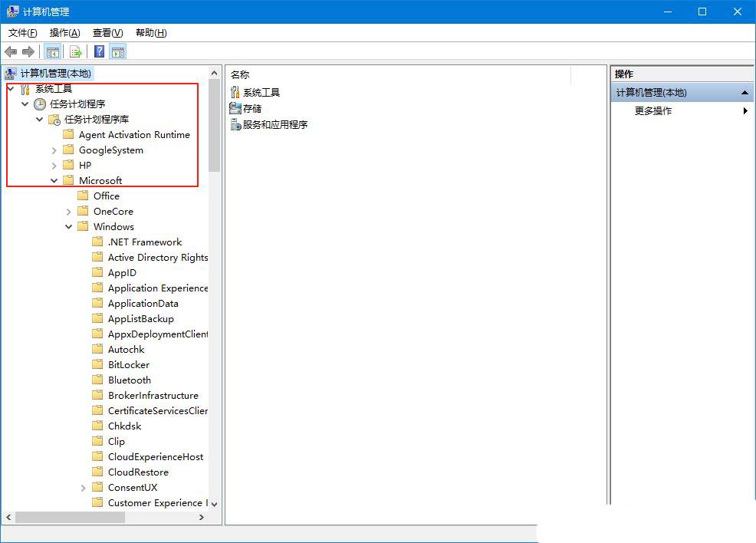Click the export list toolbar icon
This screenshot has height=543, width=756.
[75, 51]
